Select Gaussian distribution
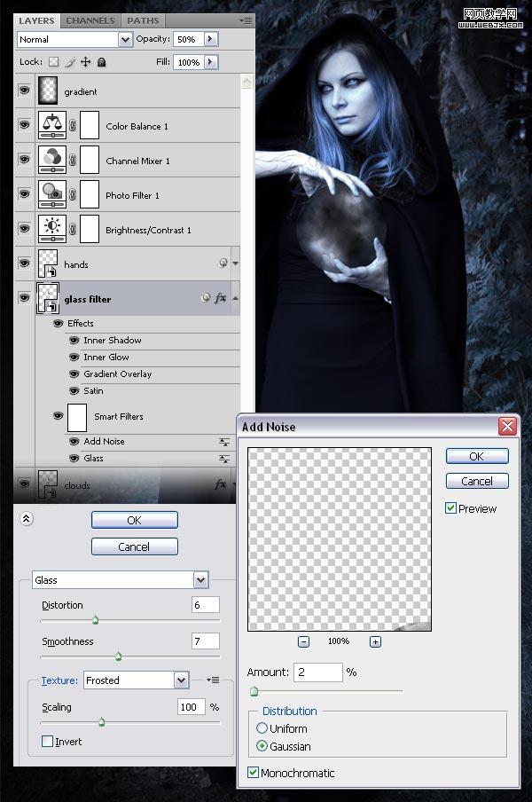 [x=262, y=746]
